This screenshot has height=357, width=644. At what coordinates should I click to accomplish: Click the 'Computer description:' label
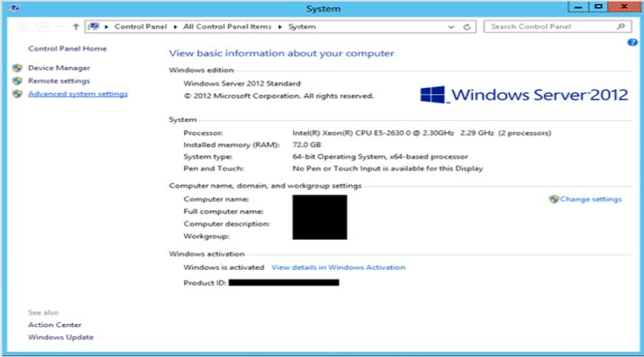227,224
